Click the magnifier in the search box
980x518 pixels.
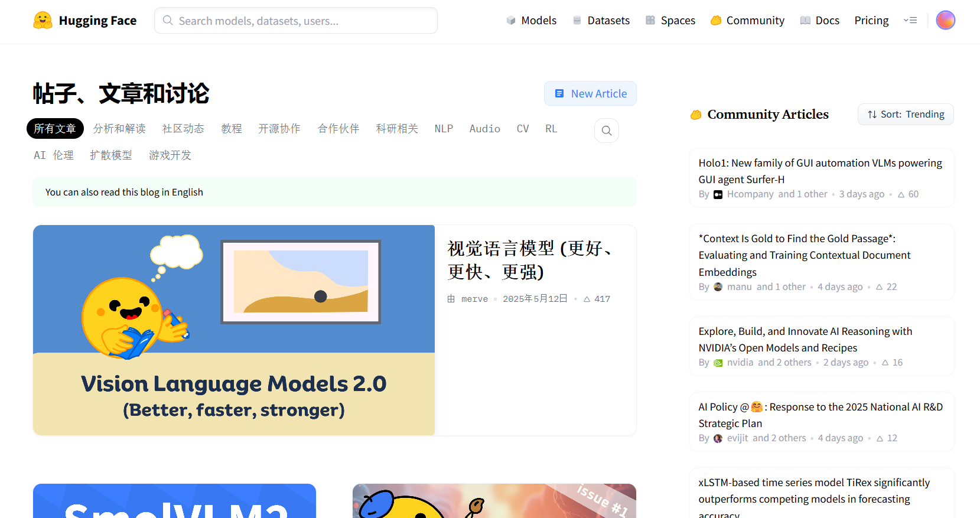click(x=168, y=21)
